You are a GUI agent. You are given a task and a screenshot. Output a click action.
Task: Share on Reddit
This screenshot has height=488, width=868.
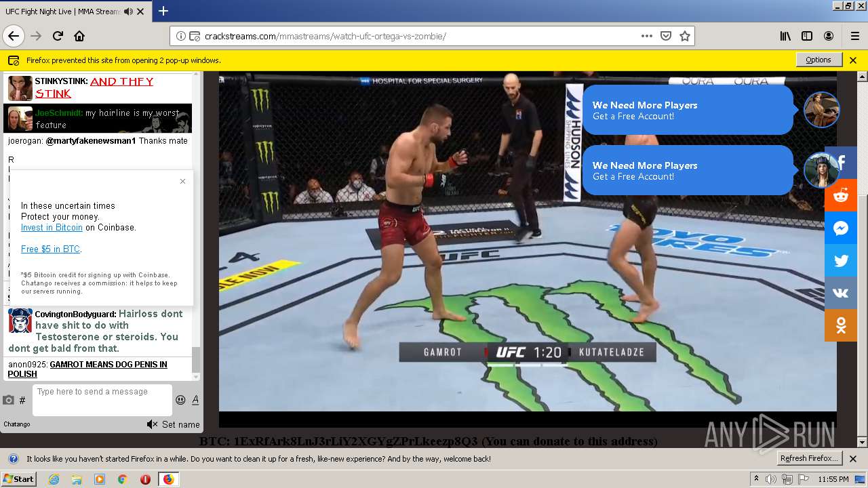[841, 195]
